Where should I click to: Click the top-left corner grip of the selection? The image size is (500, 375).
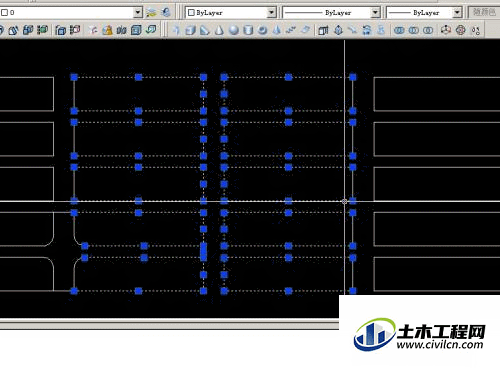[x=74, y=77]
